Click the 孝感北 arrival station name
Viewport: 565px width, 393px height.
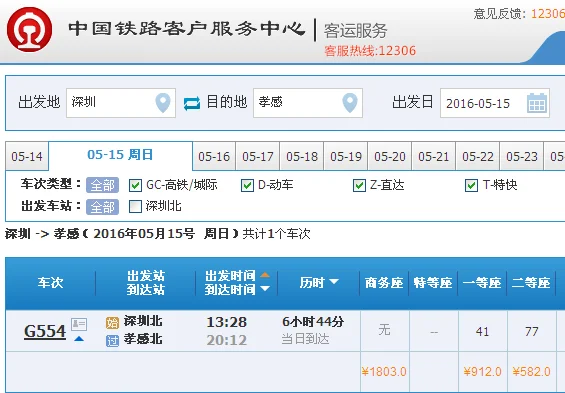(143, 339)
